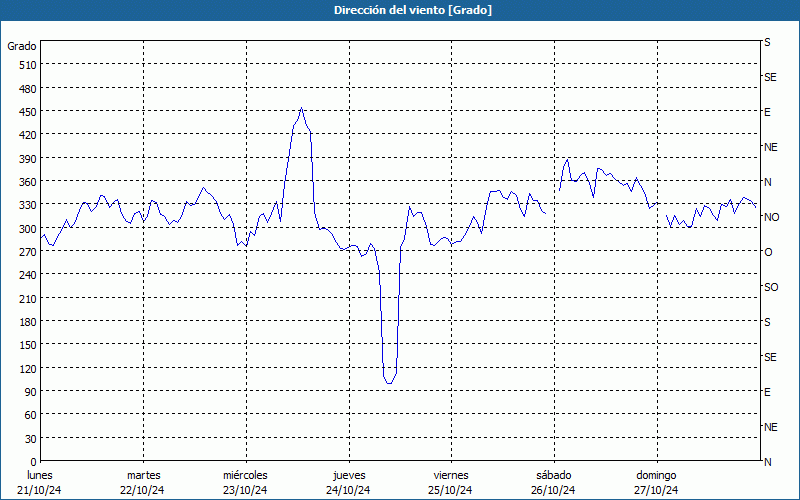Click the 'E' compass label level with 450
This screenshot has height=500, width=800.
tap(767, 112)
